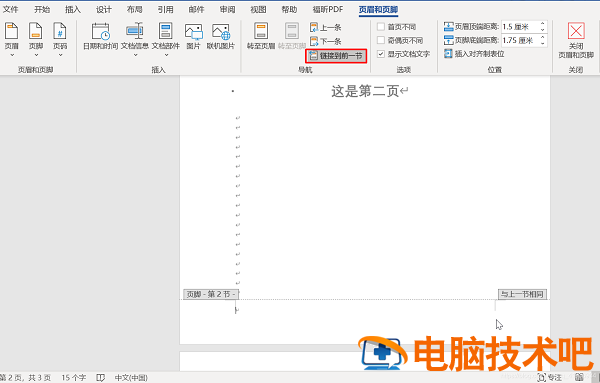Viewport: 600px width, 383px height.
Task: Jump to 下一条 next section
Action: point(326,41)
